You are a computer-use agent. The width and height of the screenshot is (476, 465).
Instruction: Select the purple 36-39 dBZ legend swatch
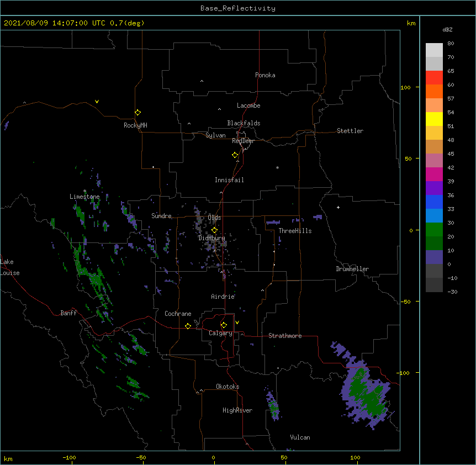click(434, 188)
